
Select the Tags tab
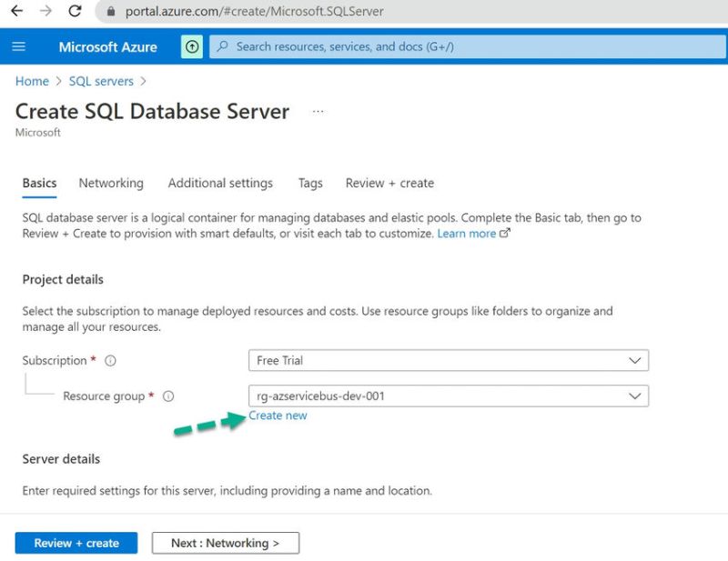(309, 183)
